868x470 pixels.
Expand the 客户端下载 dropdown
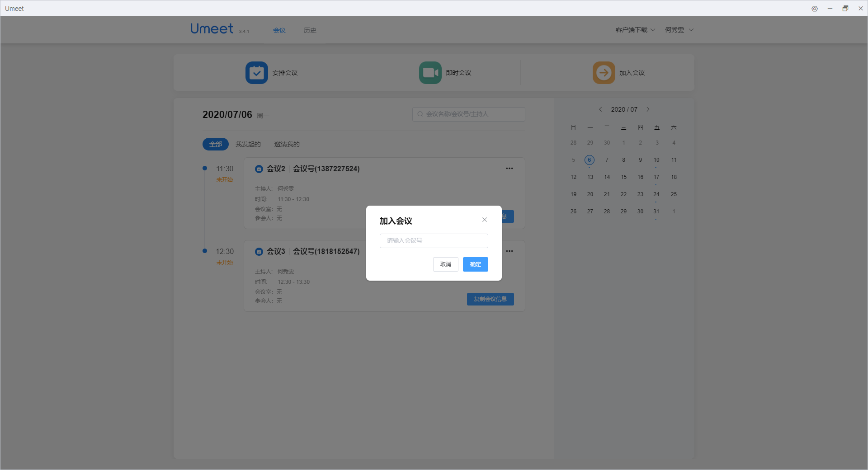(635, 29)
